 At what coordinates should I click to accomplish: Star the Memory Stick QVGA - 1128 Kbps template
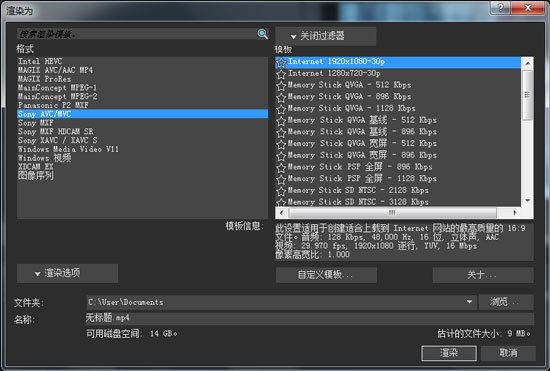pos(281,109)
